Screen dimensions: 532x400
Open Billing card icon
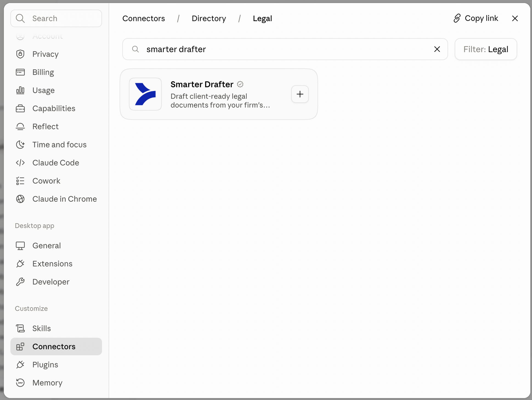pyautogui.click(x=20, y=72)
